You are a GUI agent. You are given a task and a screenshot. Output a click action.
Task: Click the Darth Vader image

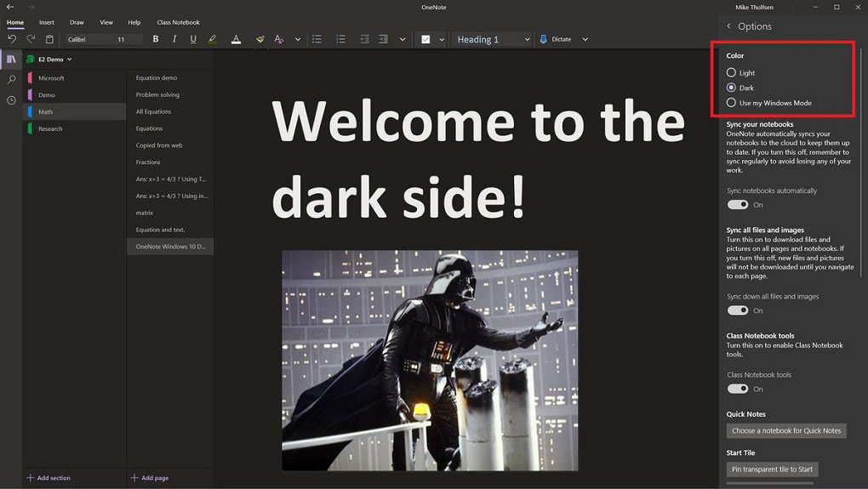point(430,360)
